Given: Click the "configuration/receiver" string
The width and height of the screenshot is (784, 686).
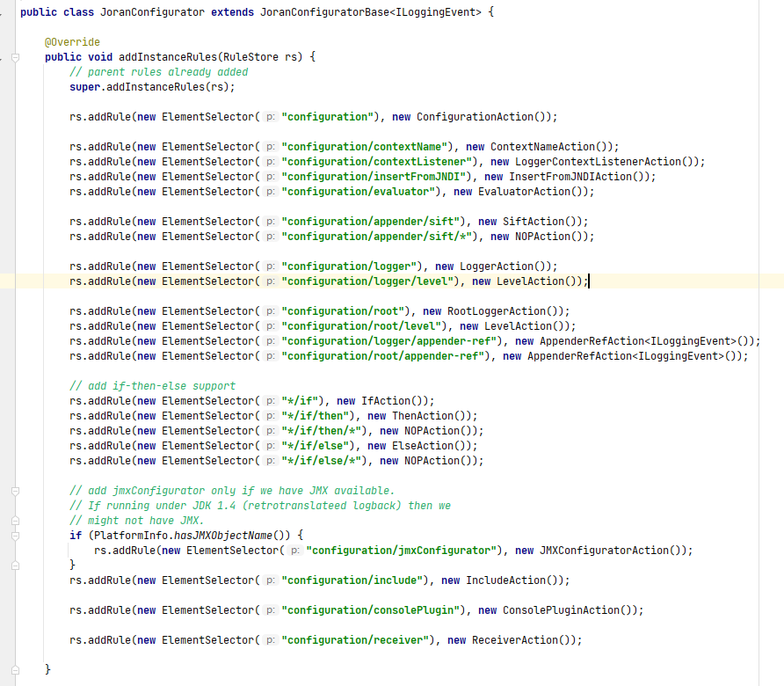Looking at the screenshot, I should (x=355, y=640).
